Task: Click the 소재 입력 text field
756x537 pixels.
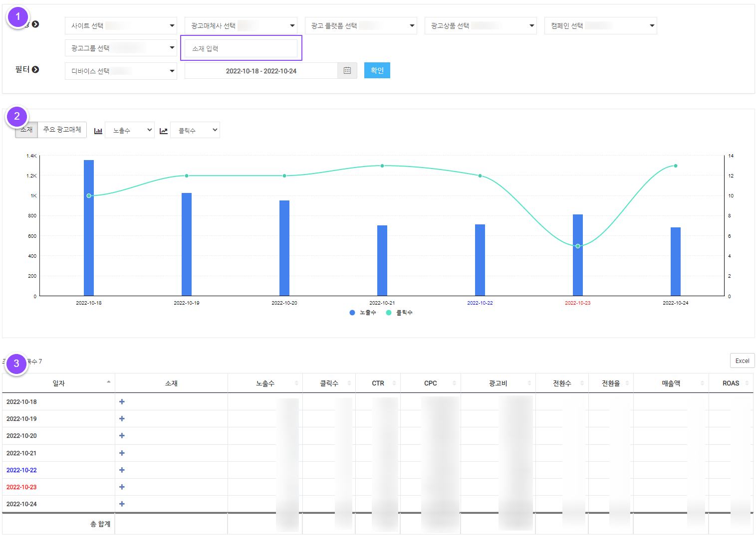Action: coord(241,48)
